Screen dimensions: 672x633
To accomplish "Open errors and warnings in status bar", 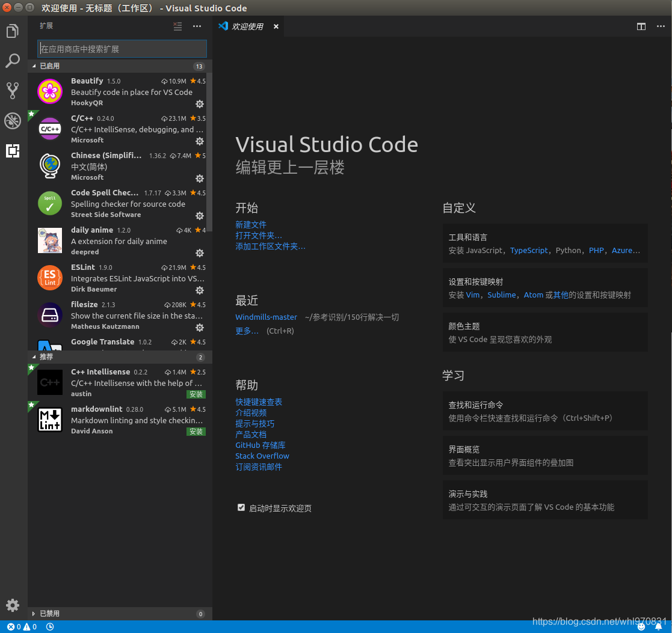I will 22,626.
